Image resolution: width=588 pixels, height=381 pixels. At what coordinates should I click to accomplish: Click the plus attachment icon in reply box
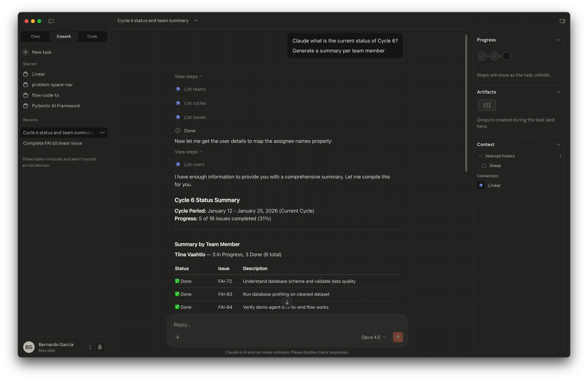click(178, 337)
